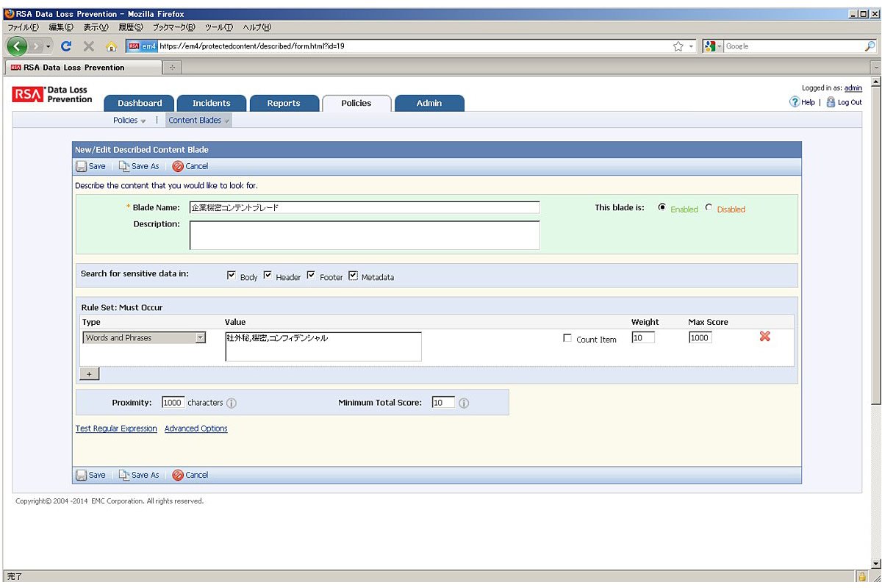
Task: Save the blade from the top toolbar
Action: coord(91,166)
